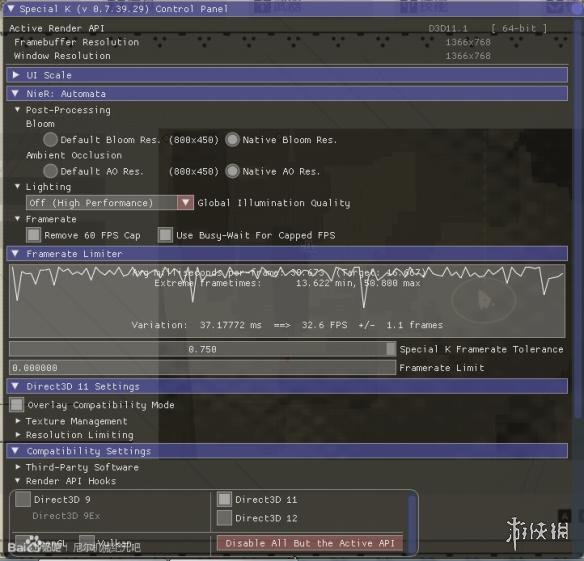The image size is (584, 561).
Task: Enable Remove 60 FPS Cap checkbox
Action: coord(34,235)
